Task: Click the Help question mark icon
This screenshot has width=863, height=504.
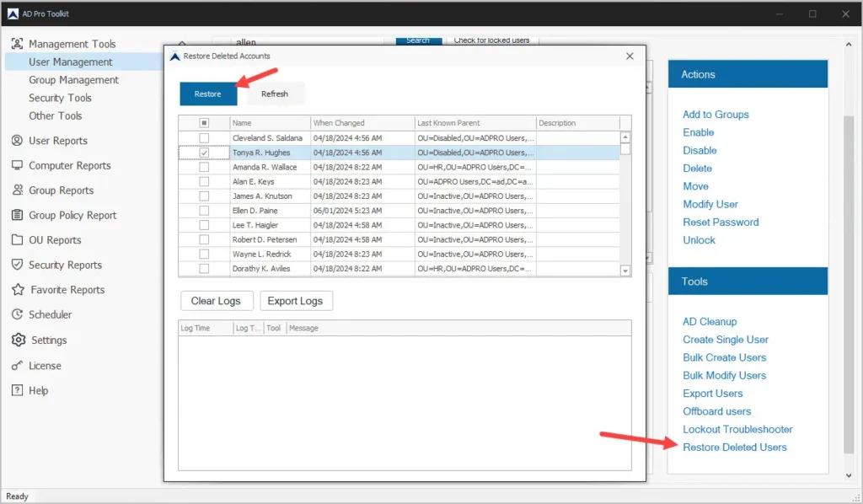Action: 17,390
